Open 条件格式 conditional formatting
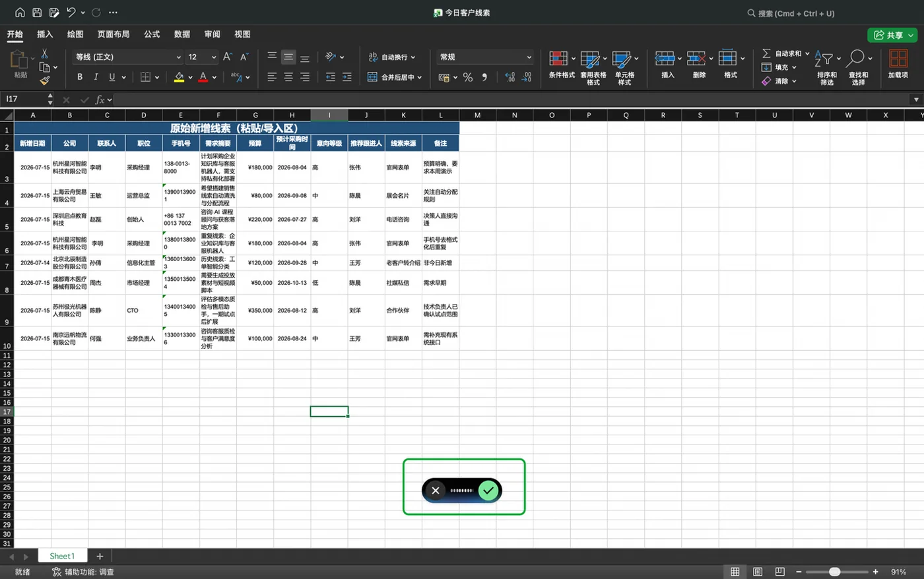Viewport: 924px width, 579px height. pyautogui.click(x=562, y=65)
